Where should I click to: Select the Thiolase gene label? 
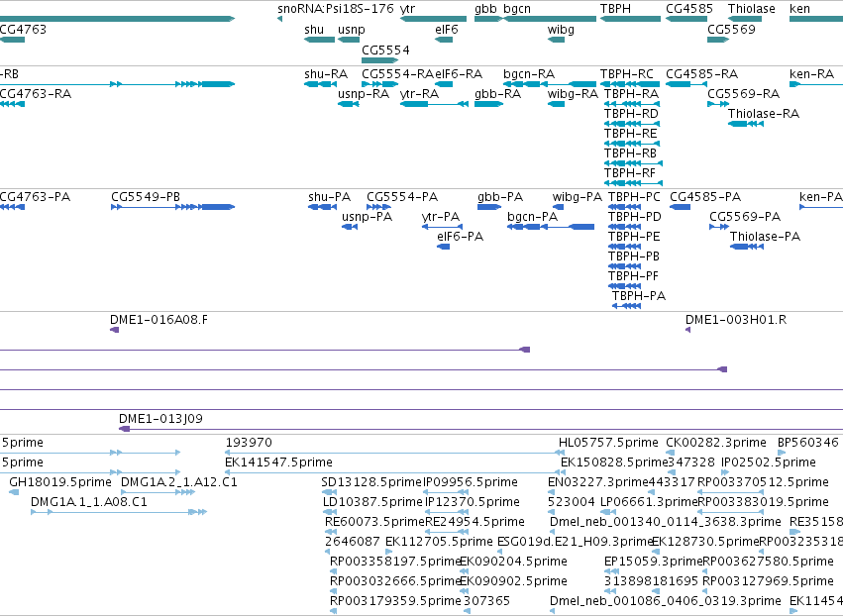pos(752,9)
